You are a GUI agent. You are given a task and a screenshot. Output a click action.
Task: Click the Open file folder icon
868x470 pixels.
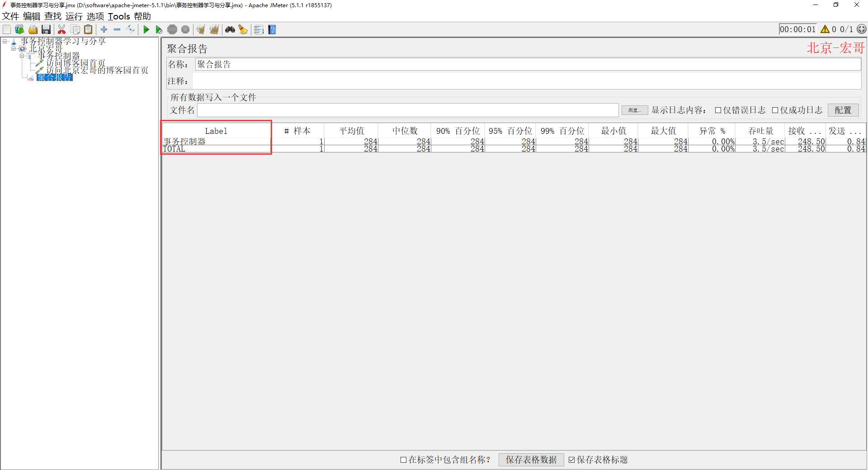pyautogui.click(x=33, y=29)
